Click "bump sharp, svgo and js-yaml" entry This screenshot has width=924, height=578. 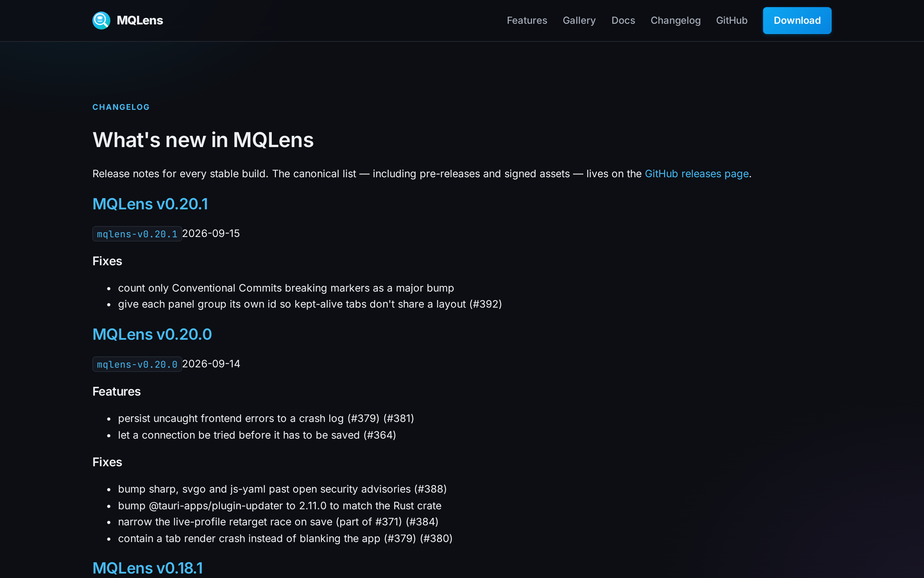point(282,489)
